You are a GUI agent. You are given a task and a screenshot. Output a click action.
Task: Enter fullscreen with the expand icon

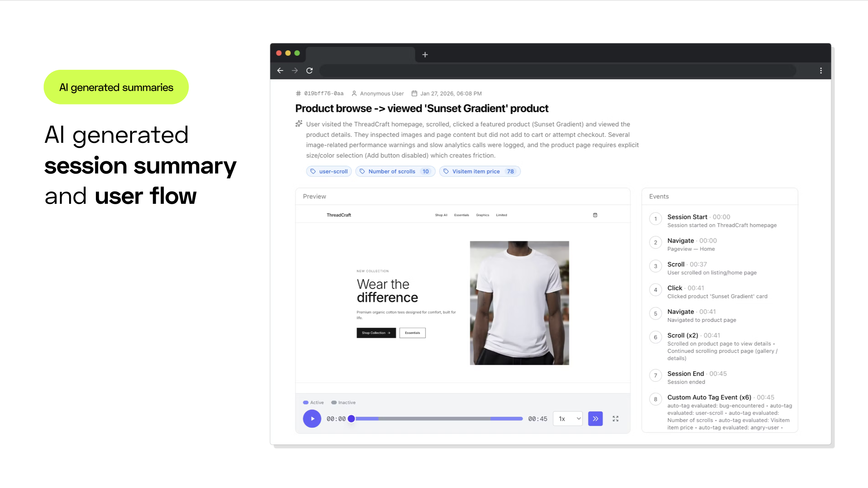616,419
